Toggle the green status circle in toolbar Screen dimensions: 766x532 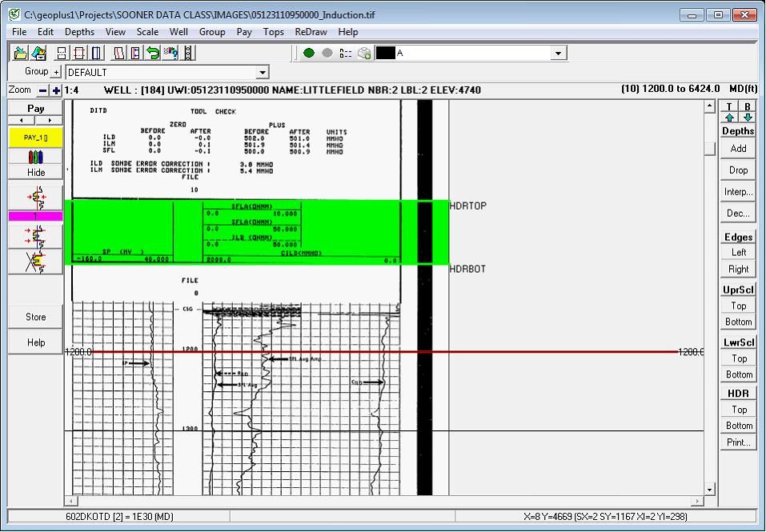click(309, 52)
